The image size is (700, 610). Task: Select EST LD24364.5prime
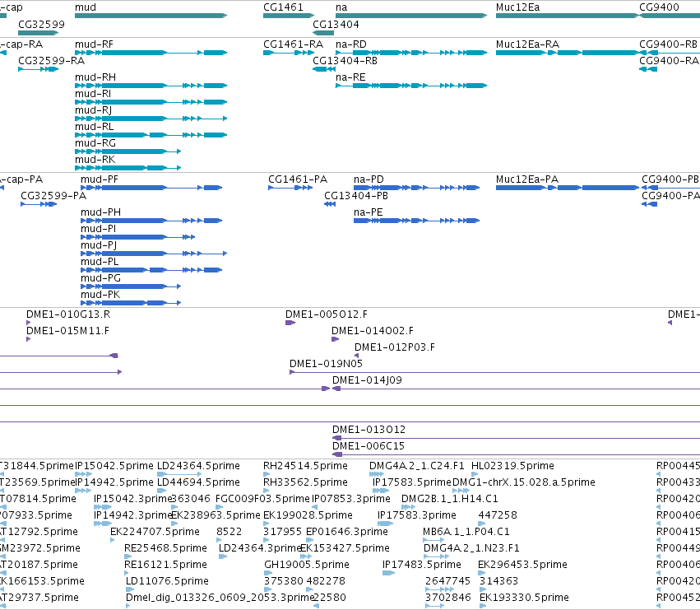[179, 474]
